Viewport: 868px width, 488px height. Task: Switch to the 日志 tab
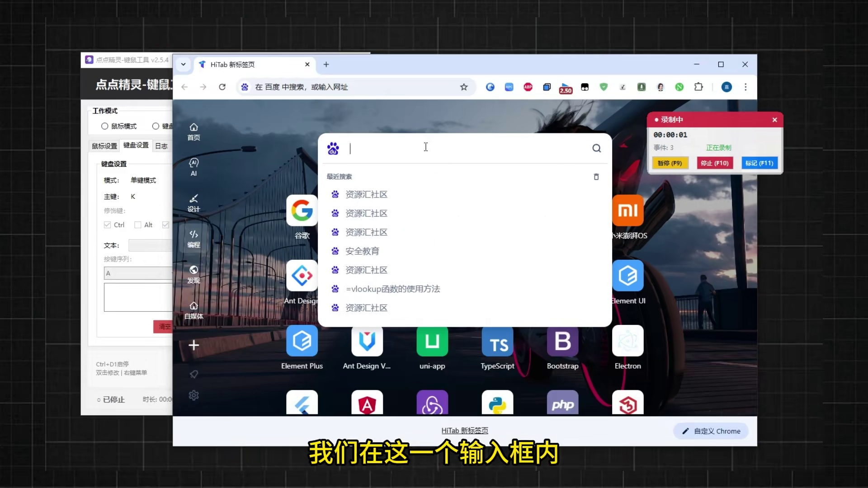(161, 146)
